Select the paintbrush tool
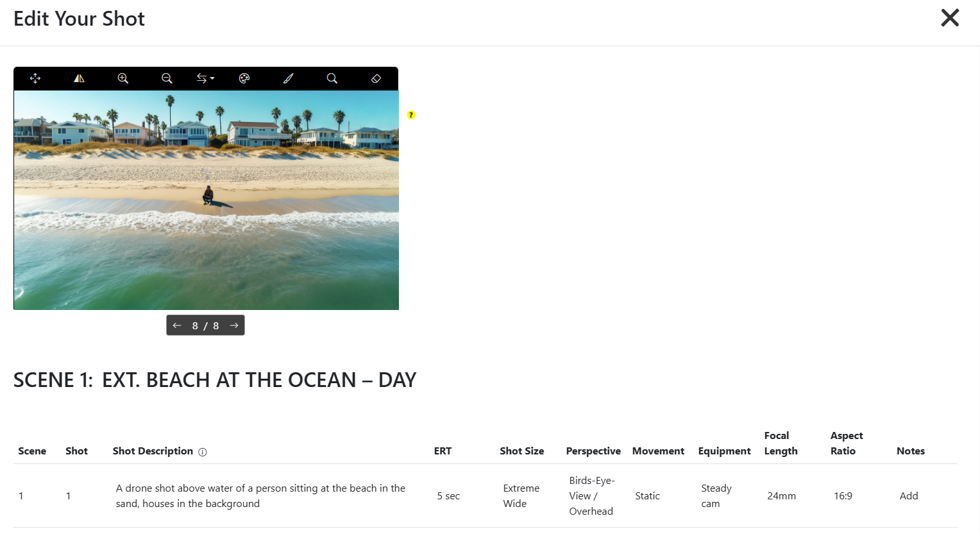Screen dimensions: 980x534 (288, 78)
